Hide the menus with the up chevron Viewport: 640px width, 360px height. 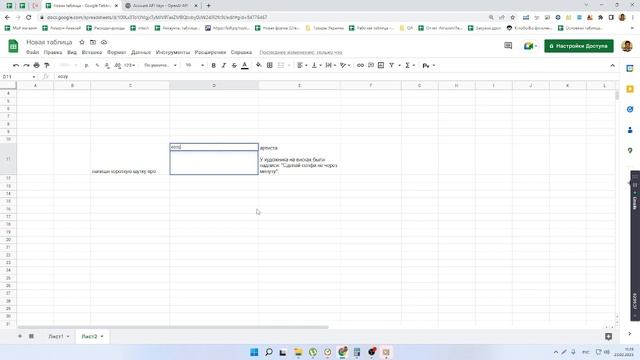coord(612,65)
